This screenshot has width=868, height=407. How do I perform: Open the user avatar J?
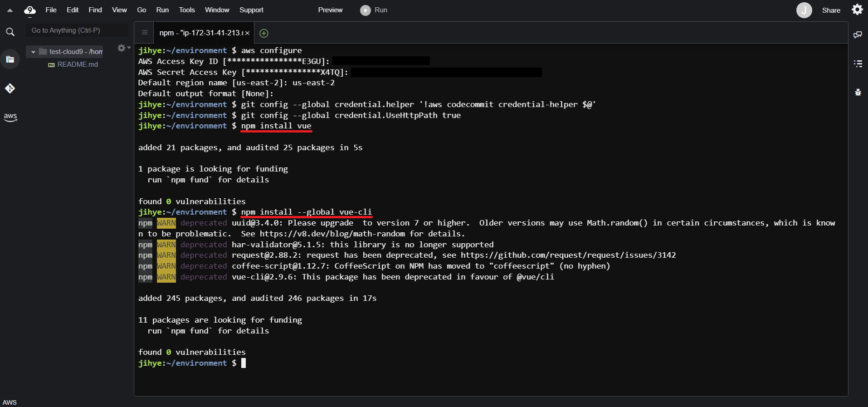[x=804, y=10]
